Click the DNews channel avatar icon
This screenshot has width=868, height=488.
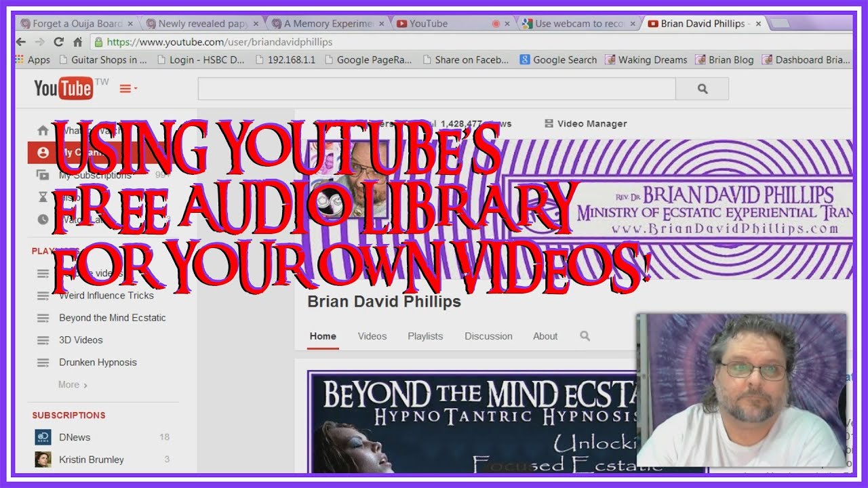(x=43, y=437)
